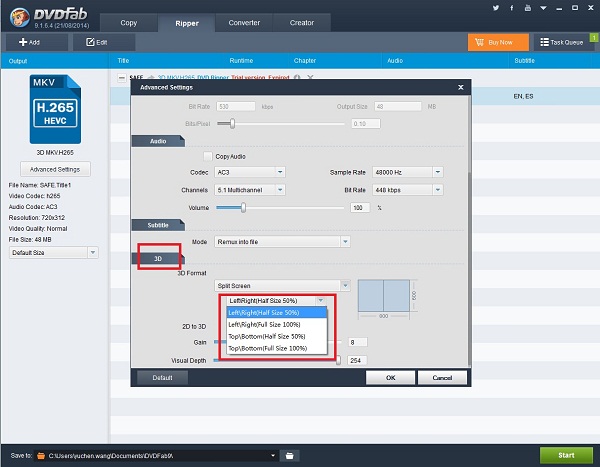Image resolution: width=600 pixels, height=467 pixels.
Task: Click the Default button in dialog
Action: (x=163, y=378)
